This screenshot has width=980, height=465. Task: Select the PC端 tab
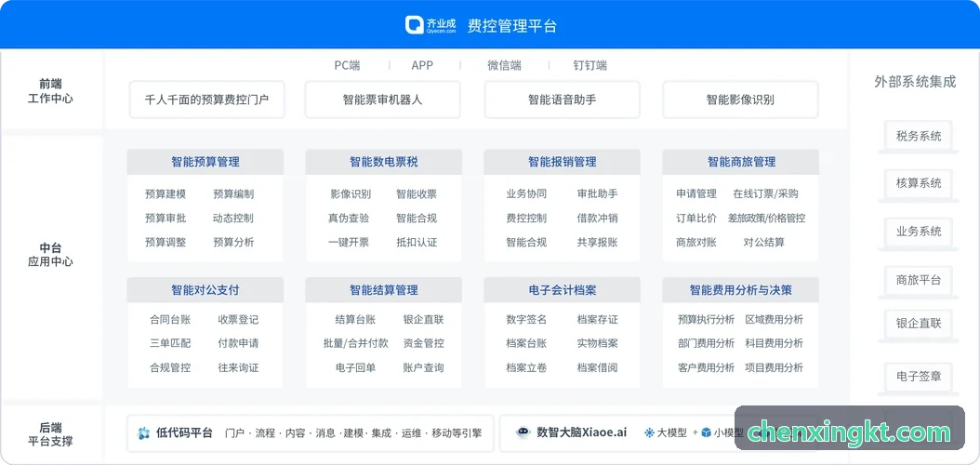pyautogui.click(x=347, y=65)
